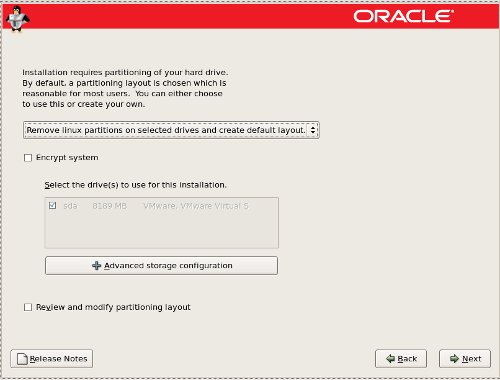The height and width of the screenshot is (380, 500).
Task: Click the 'VMware, VMware Virtual S' drive text
Action: pos(196,206)
